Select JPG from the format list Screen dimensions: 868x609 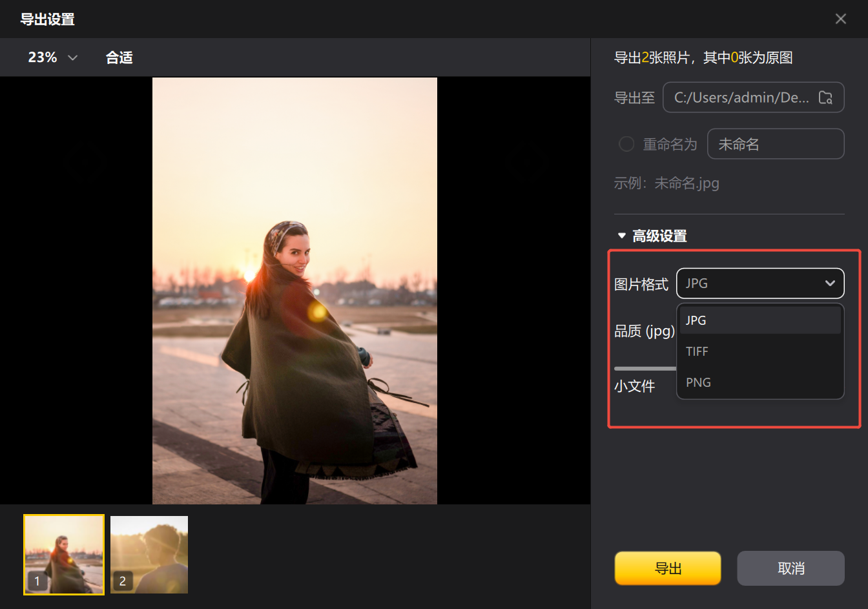[x=759, y=320]
